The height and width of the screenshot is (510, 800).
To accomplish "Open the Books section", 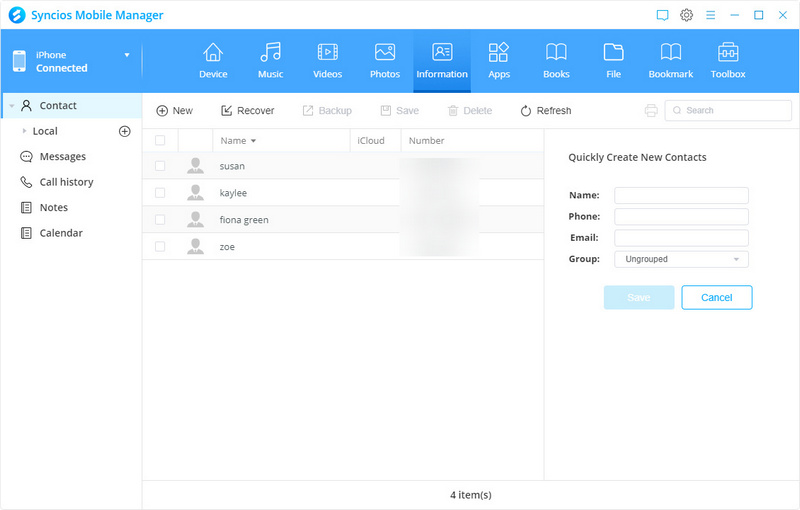I will click(556, 61).
